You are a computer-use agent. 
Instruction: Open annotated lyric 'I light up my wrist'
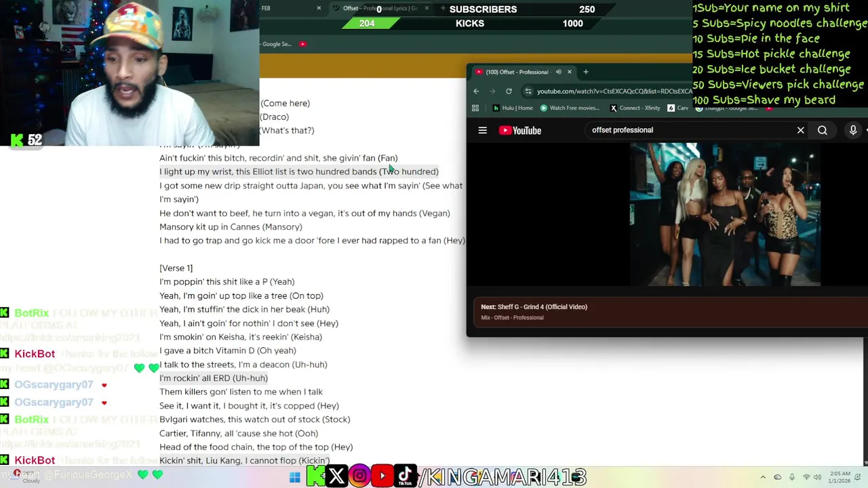(299, 171)
